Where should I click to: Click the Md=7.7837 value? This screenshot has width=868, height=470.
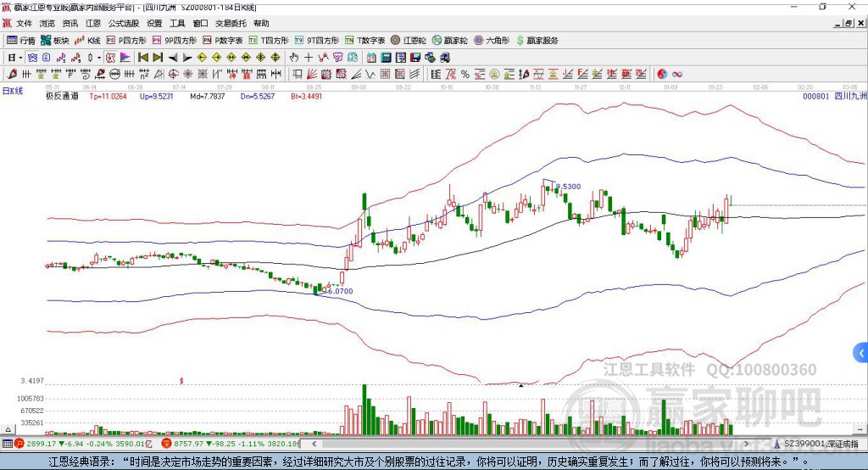[x=208, y=96]
